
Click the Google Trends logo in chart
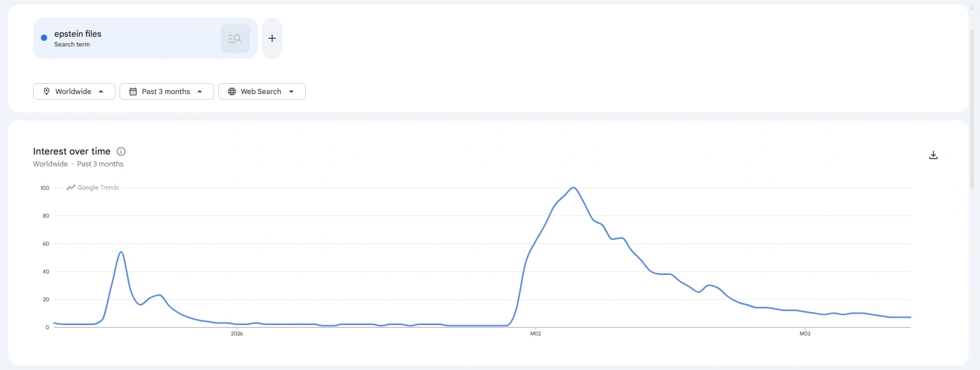click(x=93, y=188)
